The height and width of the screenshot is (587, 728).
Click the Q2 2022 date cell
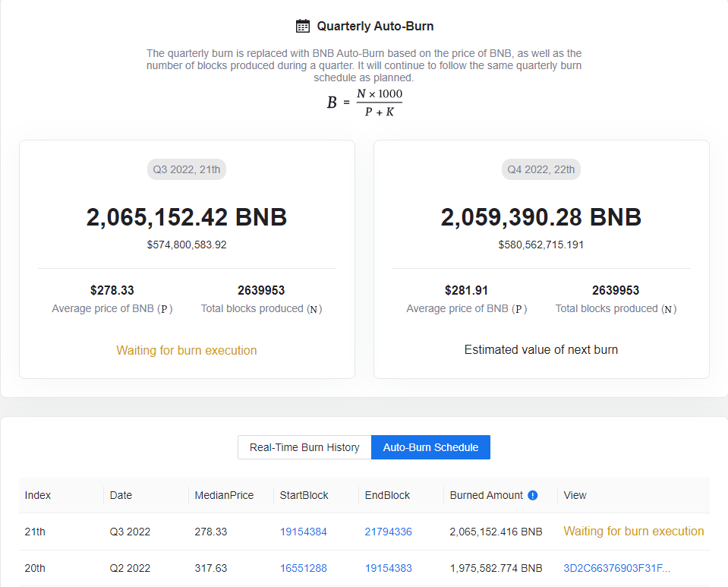point(130,568)
